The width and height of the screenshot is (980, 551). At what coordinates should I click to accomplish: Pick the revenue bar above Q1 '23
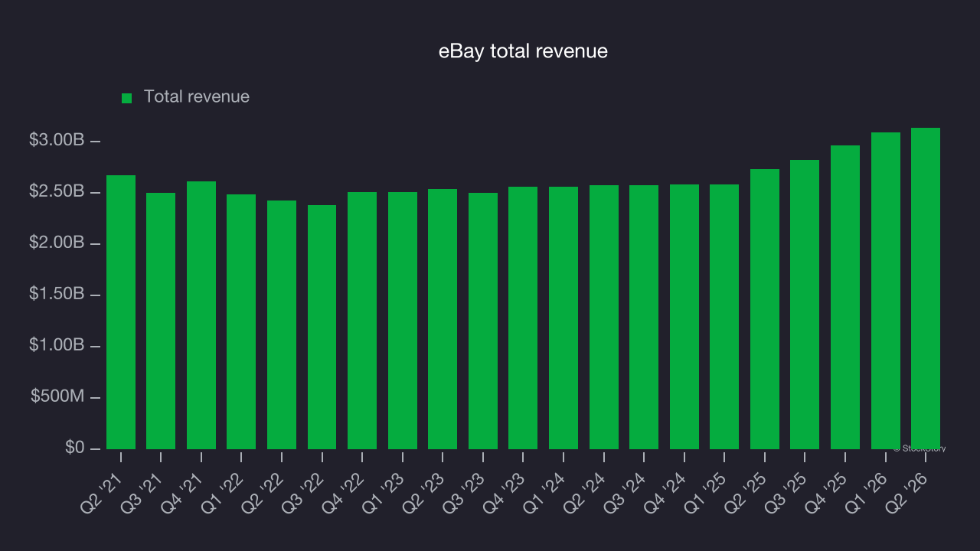pyautogui.click(x=403, y=321)
